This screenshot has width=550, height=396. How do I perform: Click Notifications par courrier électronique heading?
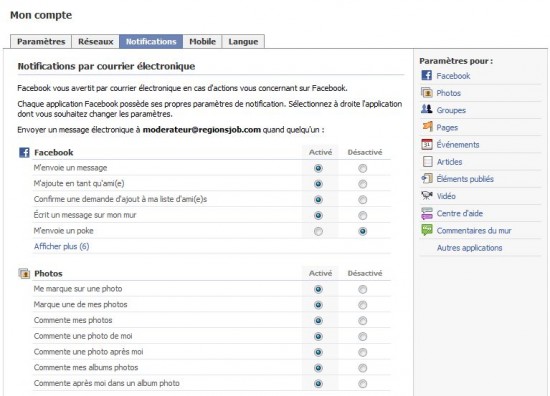click(106, 66)
